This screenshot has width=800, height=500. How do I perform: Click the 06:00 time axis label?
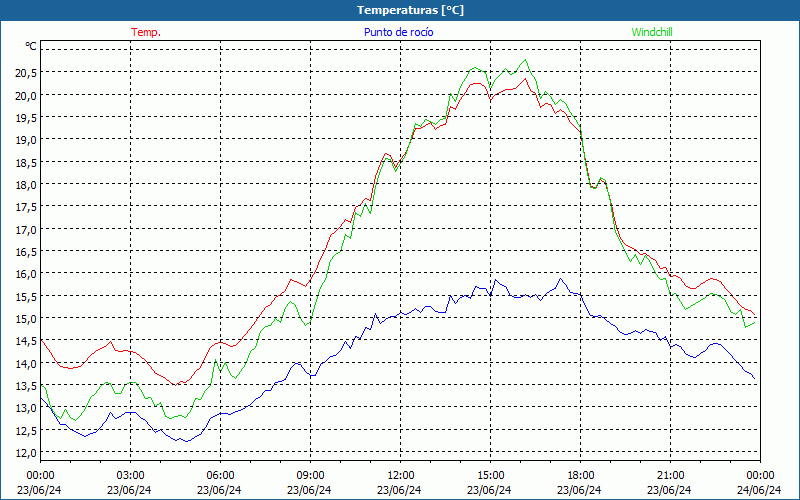[x=220, y=475]
